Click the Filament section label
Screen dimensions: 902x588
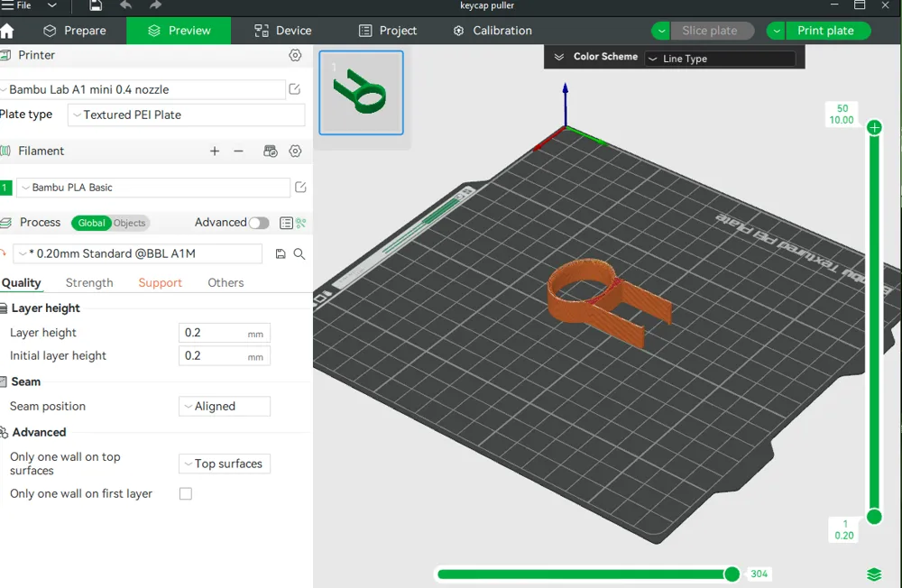point(41,152)
